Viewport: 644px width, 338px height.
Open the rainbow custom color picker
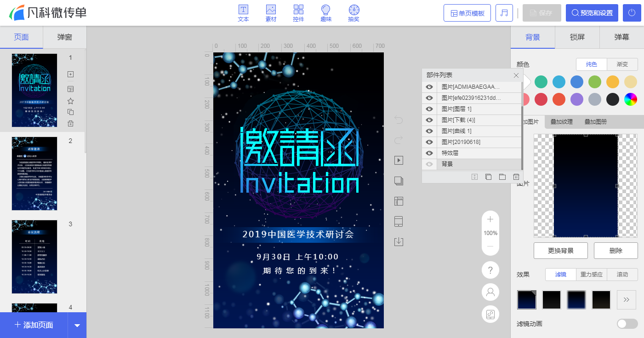[631, 99]
